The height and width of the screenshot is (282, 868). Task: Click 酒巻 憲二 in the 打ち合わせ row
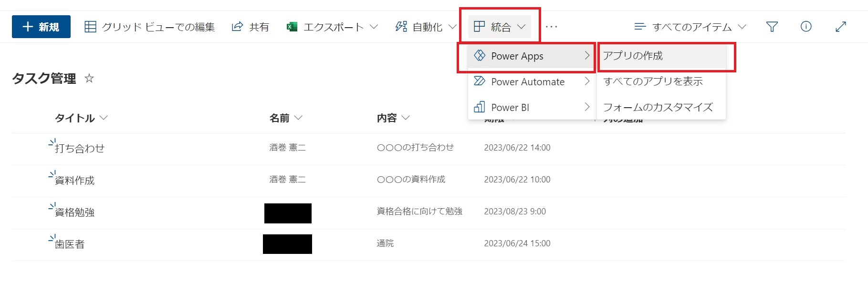tap(287, 148)
